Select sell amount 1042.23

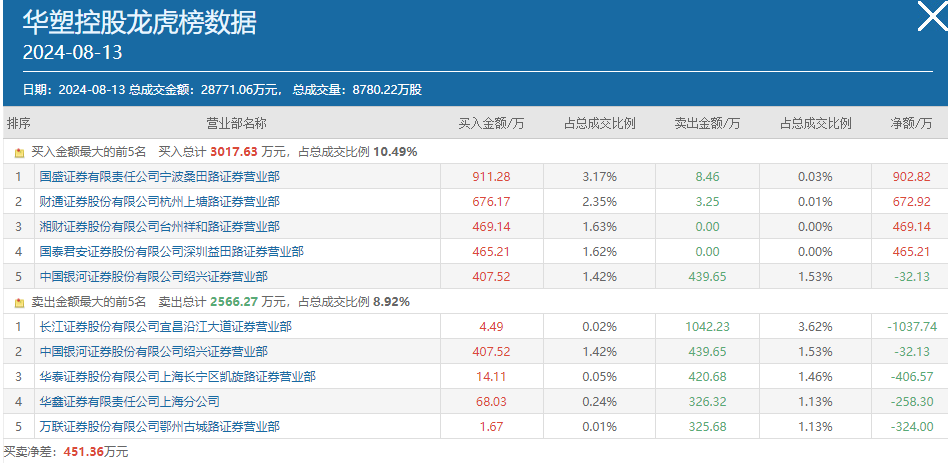tap(707, 327)
